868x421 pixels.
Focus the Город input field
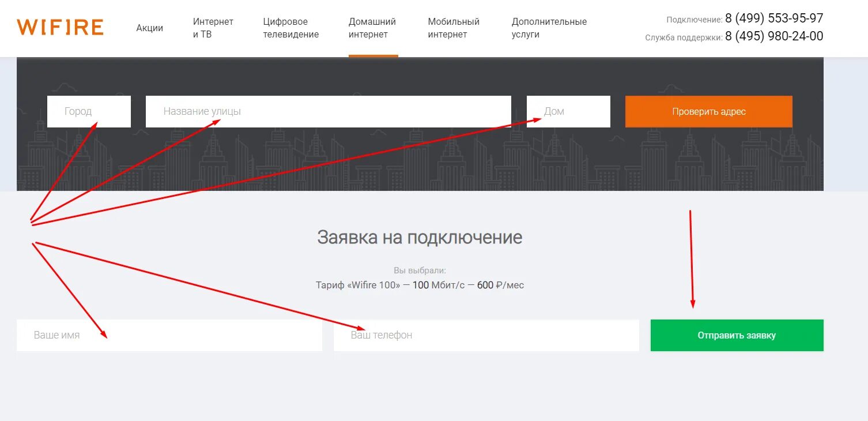[x=89, y=111]
